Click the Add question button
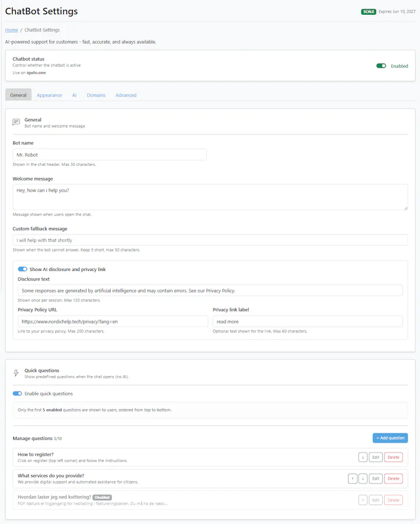Screen dimensions: 420x524 point(390,438)
